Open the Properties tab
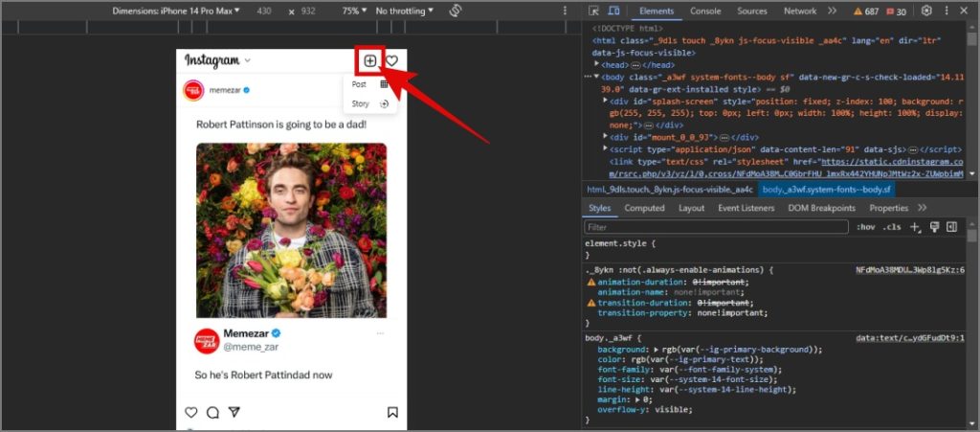The height and width of the screenshot is (432, 980). [889, 208]
